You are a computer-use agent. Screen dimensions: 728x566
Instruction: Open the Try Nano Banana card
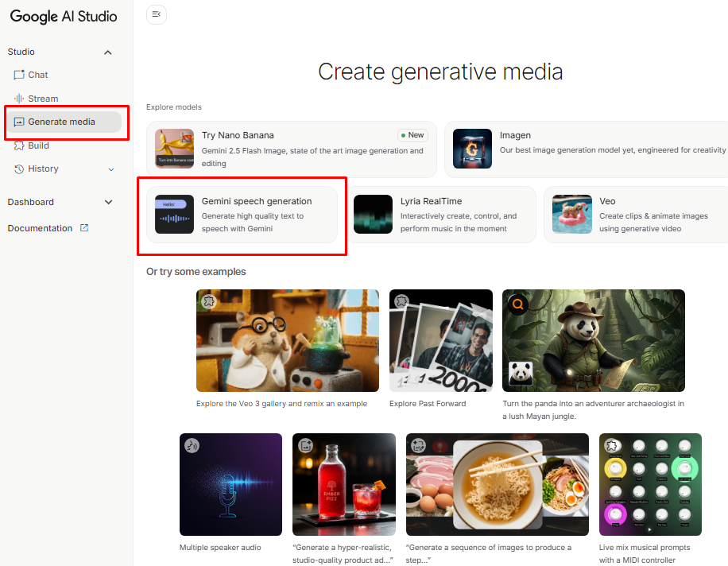(x=292, y=149)
